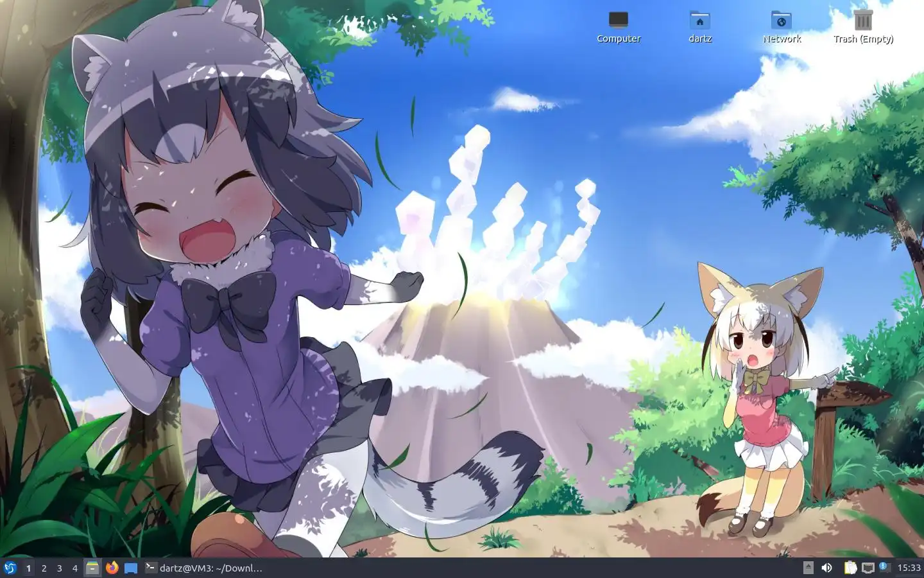Screen dimensions: 924x578
Task: Launch file manager from panel
Action: tap(93, 568)
